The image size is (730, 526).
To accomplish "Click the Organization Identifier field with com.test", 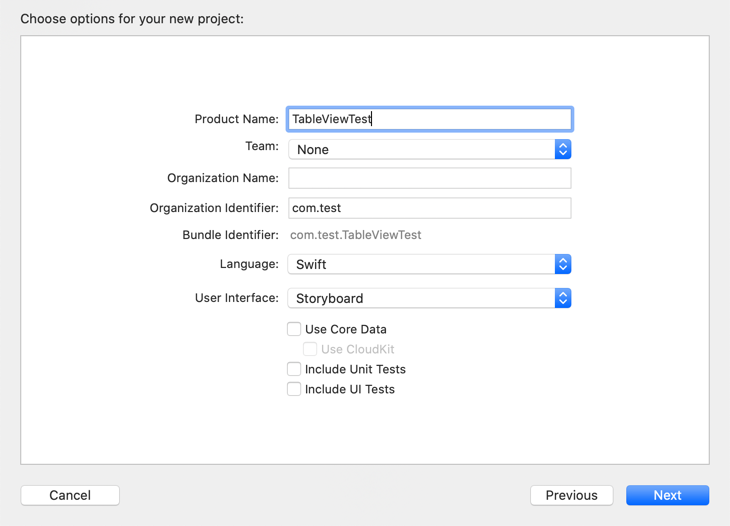I will coord(430,208).
